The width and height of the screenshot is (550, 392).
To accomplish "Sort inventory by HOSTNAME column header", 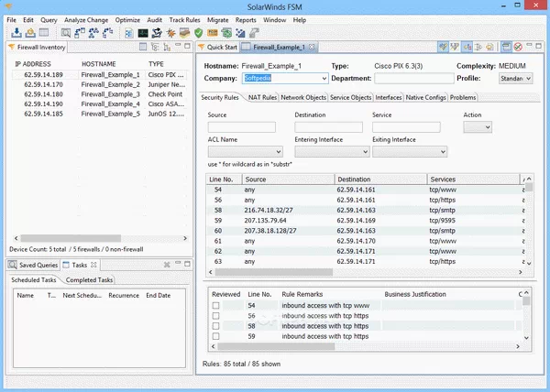I will pos(99,64).
